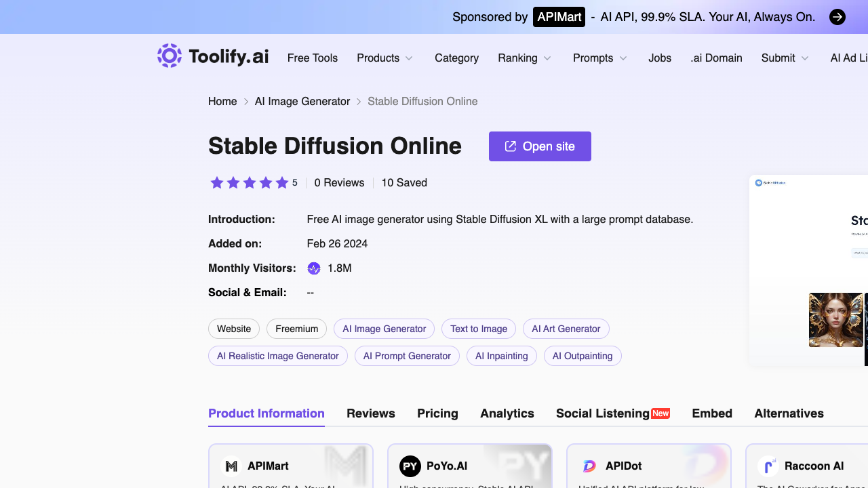Switch to the Reviews tab

coord(371,413)
